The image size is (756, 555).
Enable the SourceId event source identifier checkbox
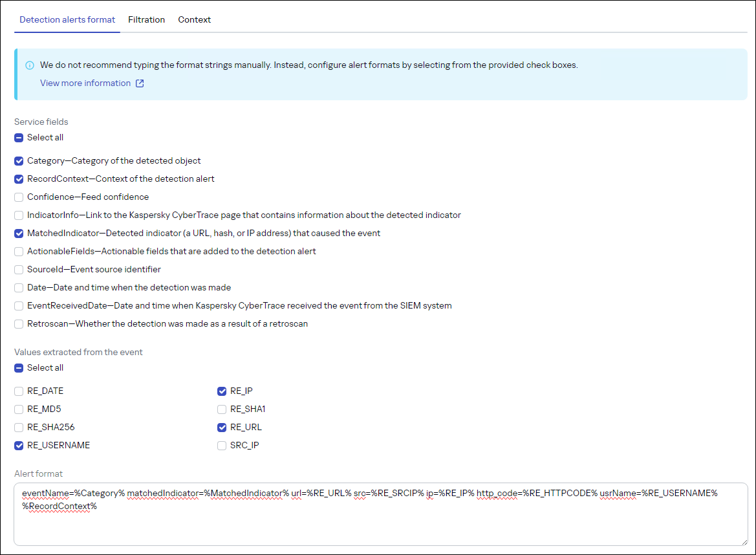click(19, 270)
